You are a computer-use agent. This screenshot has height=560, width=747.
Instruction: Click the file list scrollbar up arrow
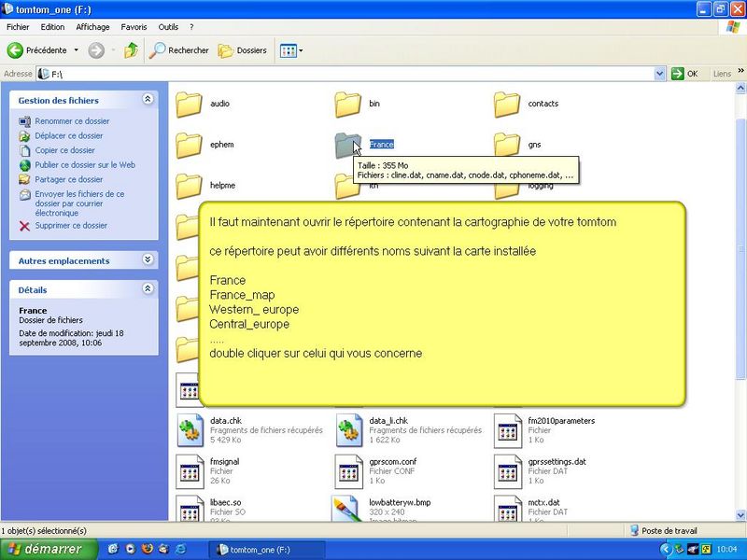pyautogui.click(x=740, y=88)
